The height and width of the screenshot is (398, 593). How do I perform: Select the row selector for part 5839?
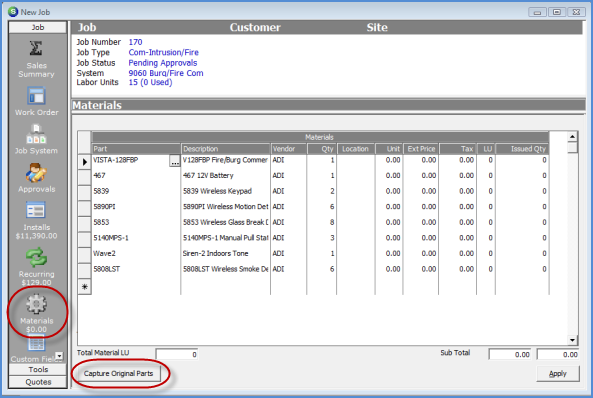coord(84,193)
